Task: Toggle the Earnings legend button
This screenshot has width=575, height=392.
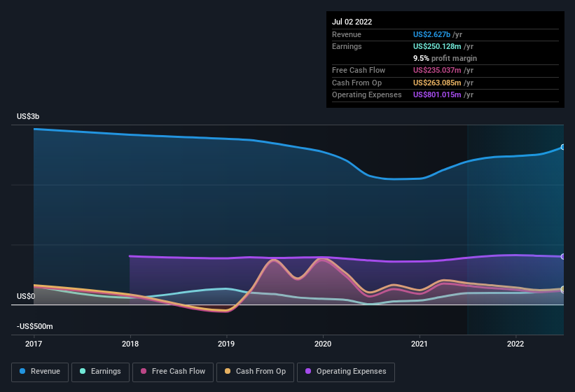Action: (100, 372)
